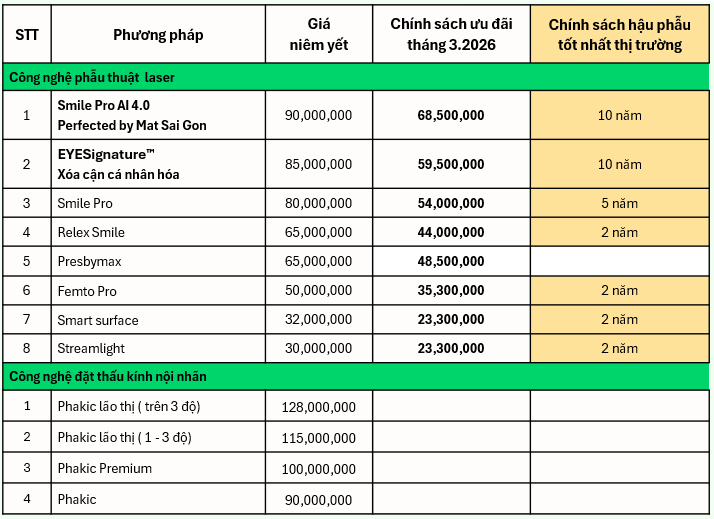Viewport: 714px width, 519px height.
Task: Select the "Relex Smile" method cell
Action: pyautogui.click(x=158, y=233)
